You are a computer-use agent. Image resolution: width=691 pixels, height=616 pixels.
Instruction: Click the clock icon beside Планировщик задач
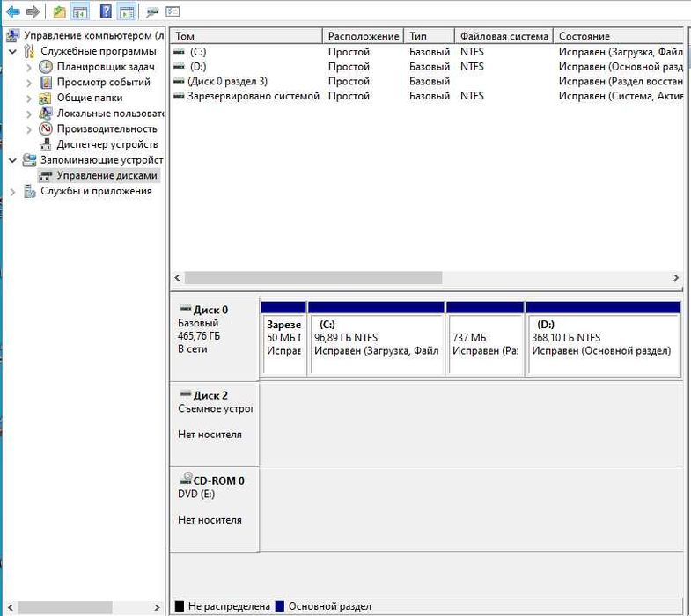[x=46, y=67]
